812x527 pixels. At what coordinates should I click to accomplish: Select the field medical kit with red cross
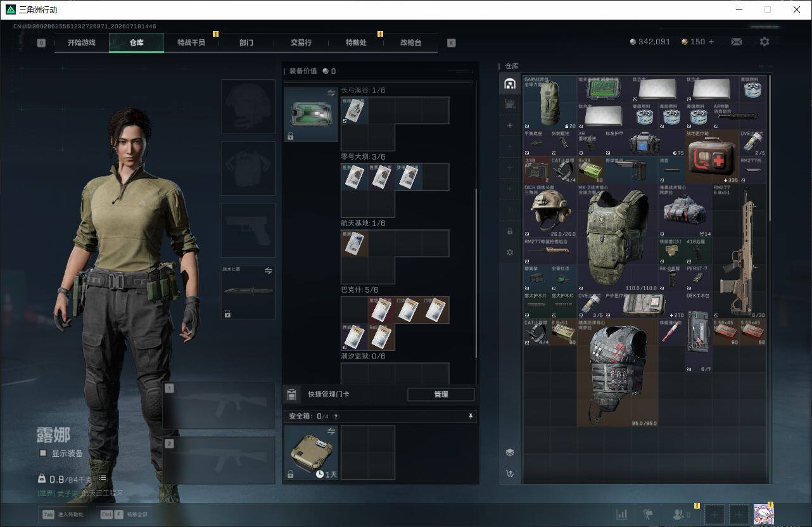(x=712, y=157)
